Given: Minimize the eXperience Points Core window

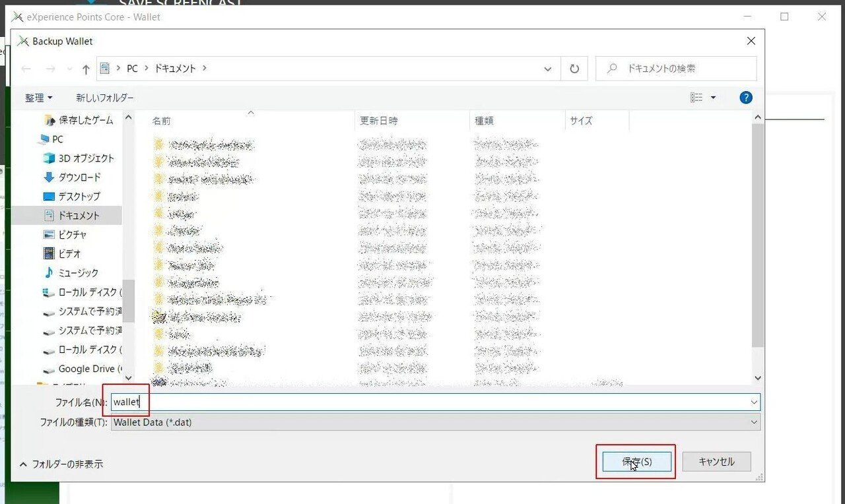Looking at the screenshot, I should pyautogui.click(x=747, y=17).
